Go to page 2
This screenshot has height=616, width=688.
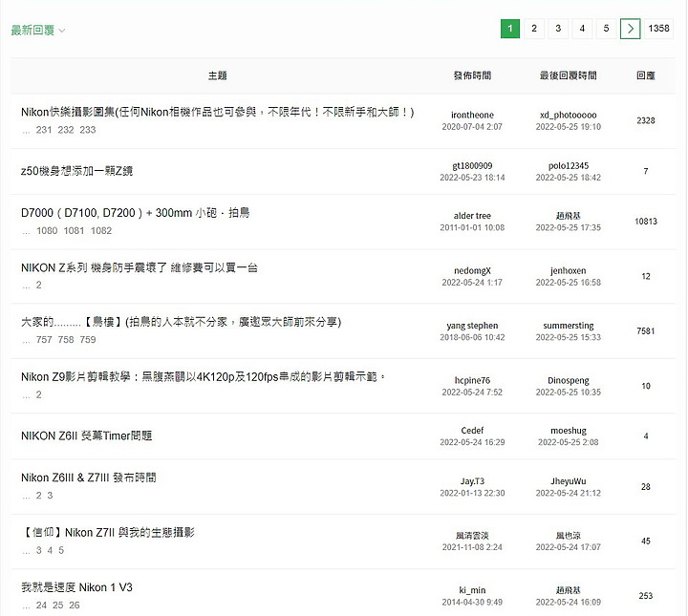tap(534, 29)
